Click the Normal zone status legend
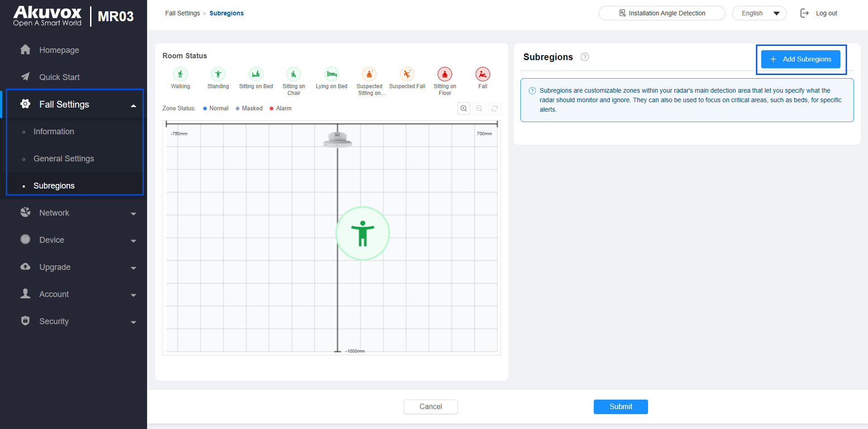868x429 pixels. click(x=216, y=108)
